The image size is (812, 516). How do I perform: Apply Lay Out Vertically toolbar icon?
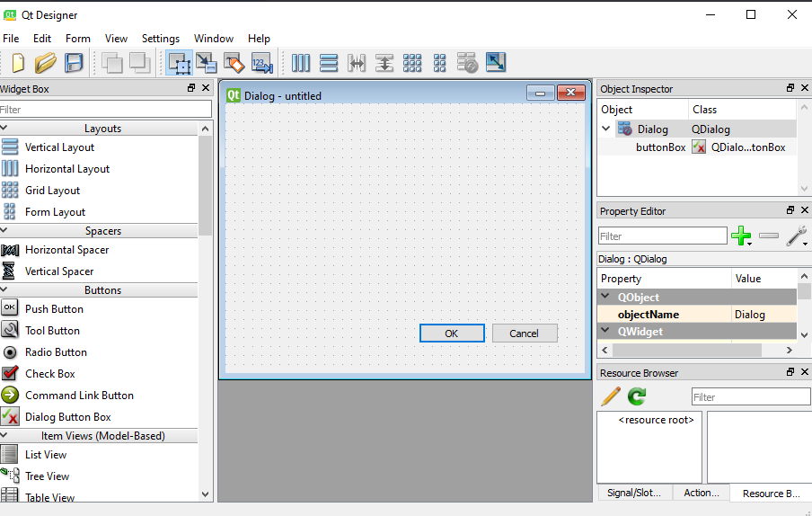[329, 63]
